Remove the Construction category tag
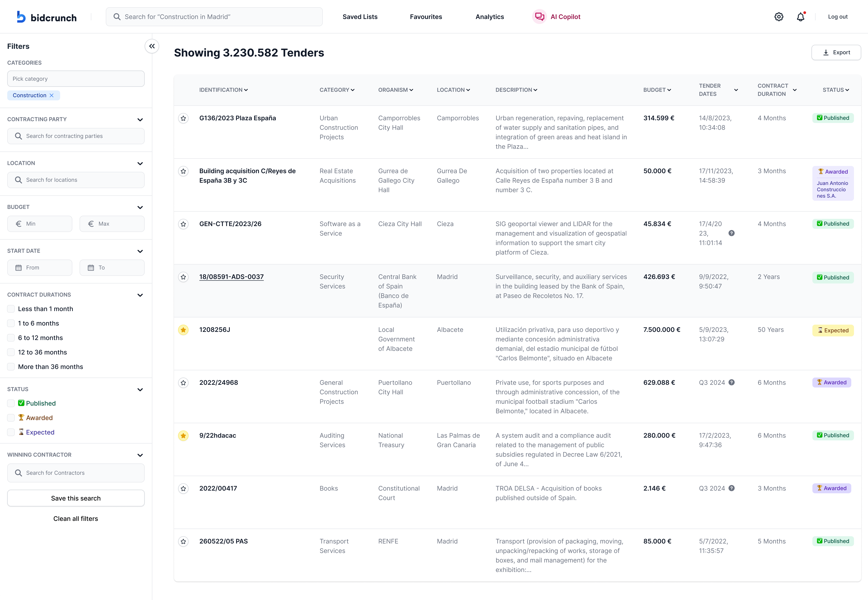The width and height of the screenshot is (868, 600). pyautogui.click(x=52, y=95)
